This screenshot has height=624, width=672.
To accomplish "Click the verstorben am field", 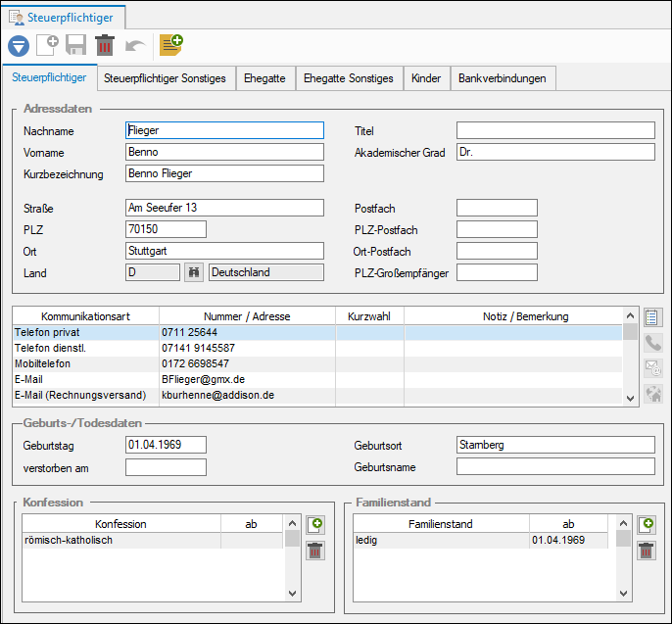I will [x=166, y=467].
